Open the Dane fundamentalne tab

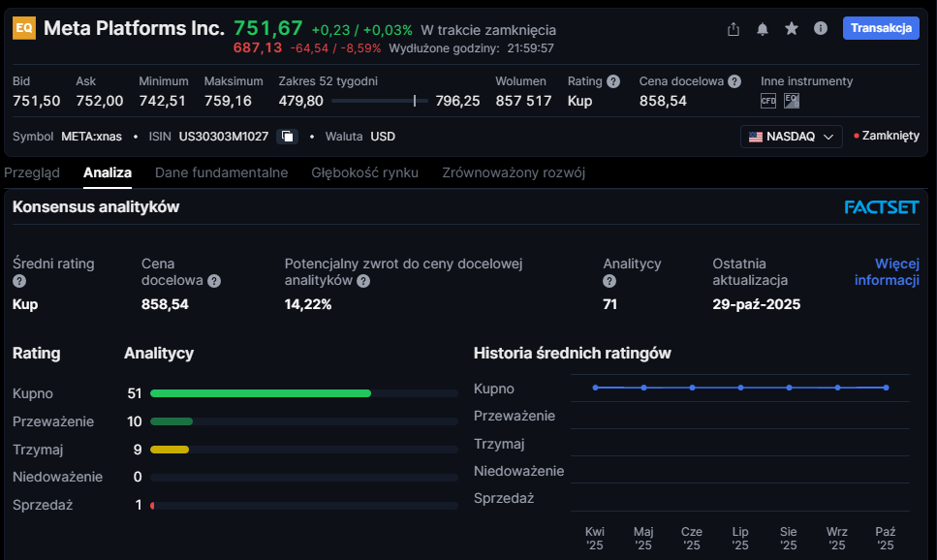[x=221, y=172]
